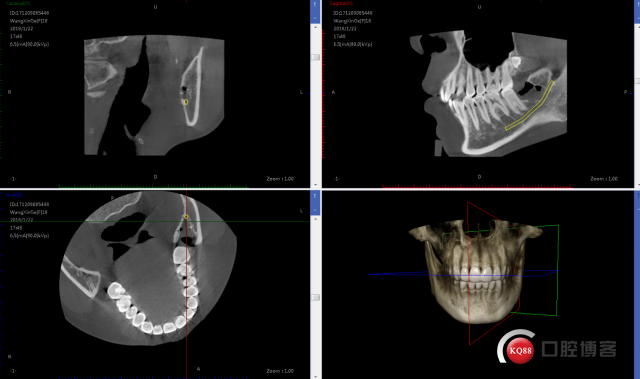Screen dimensions: 640x379
Task: Click the Coronal slice slider thumb
Action: click(x=316, y=58)
